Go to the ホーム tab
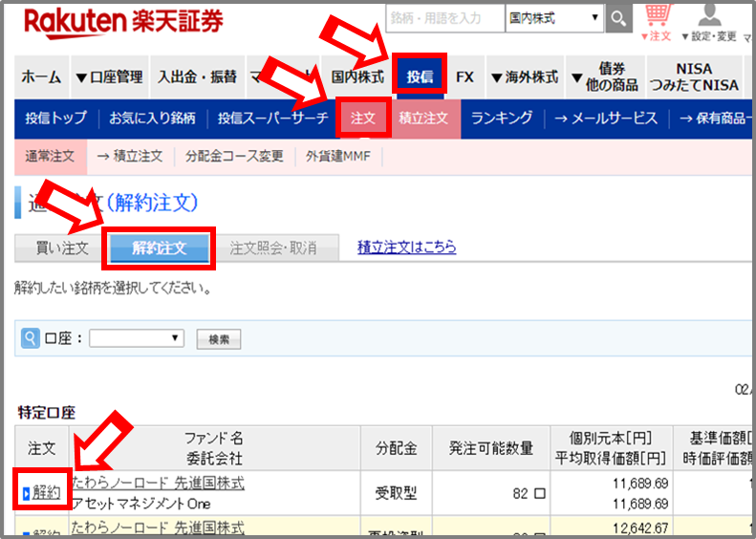The height and width of the screenshot is (539, 756). coord(41,77)
